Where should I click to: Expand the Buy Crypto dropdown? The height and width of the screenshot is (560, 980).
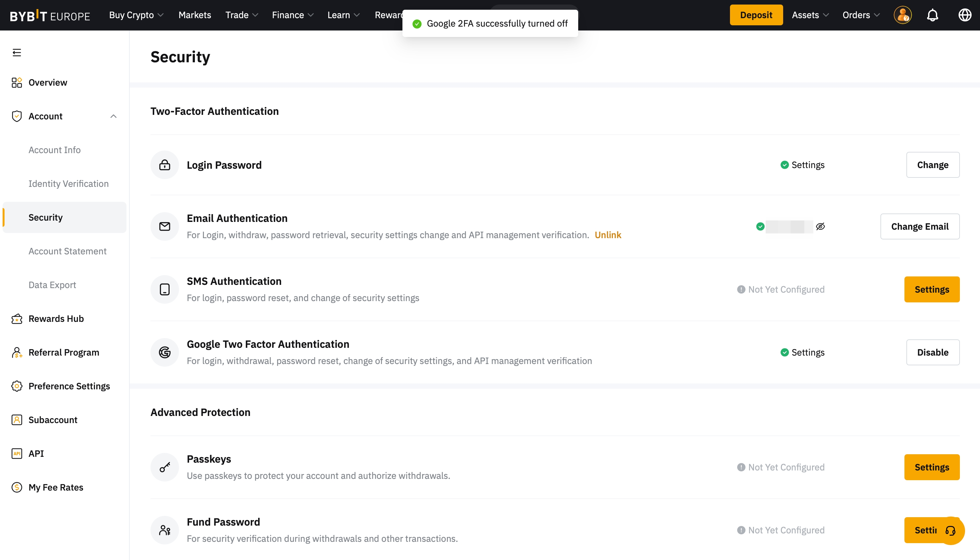coord(136,15)
